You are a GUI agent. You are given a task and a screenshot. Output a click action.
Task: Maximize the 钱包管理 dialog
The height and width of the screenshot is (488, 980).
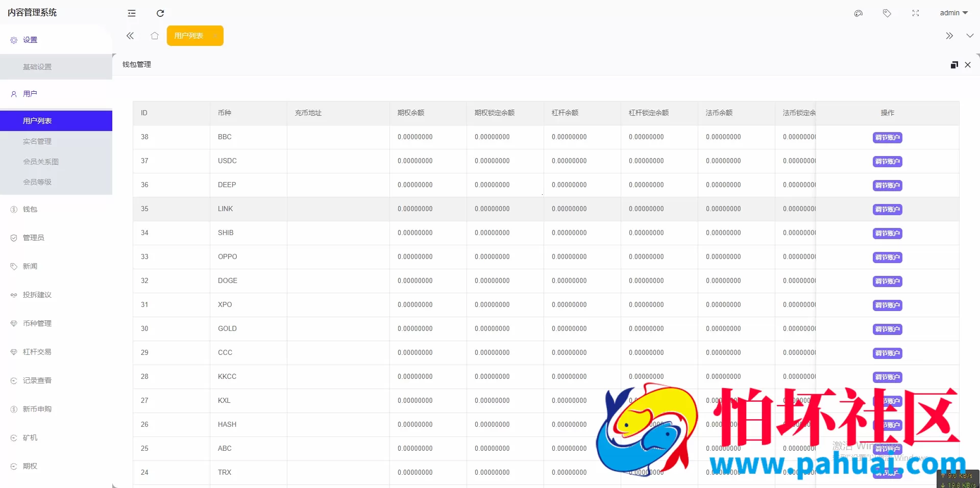coord(954,65)
